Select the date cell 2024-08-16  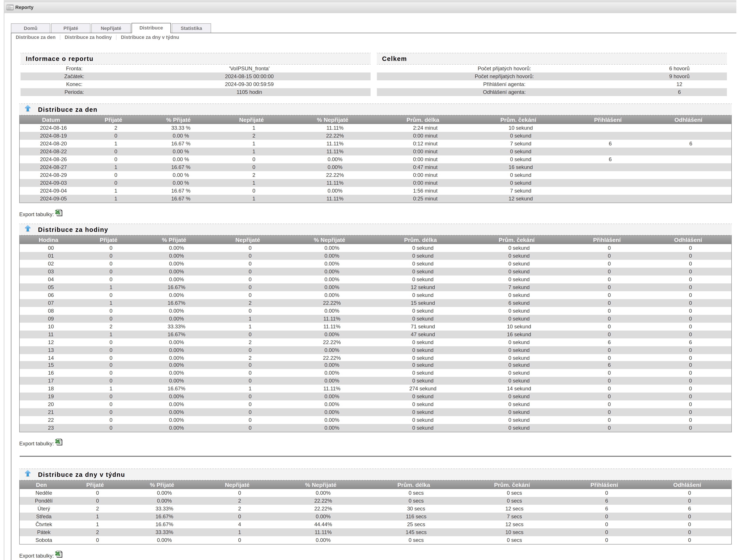[54, 128]
